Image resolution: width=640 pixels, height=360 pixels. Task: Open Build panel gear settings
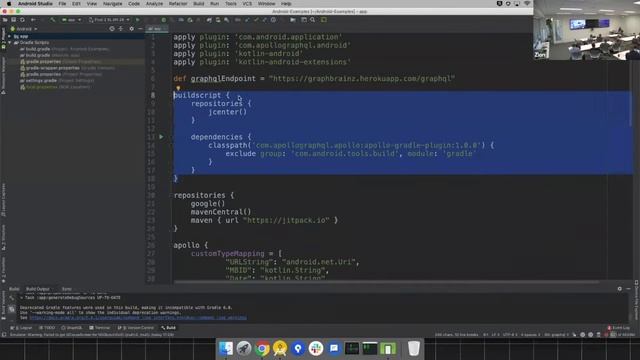620,289
